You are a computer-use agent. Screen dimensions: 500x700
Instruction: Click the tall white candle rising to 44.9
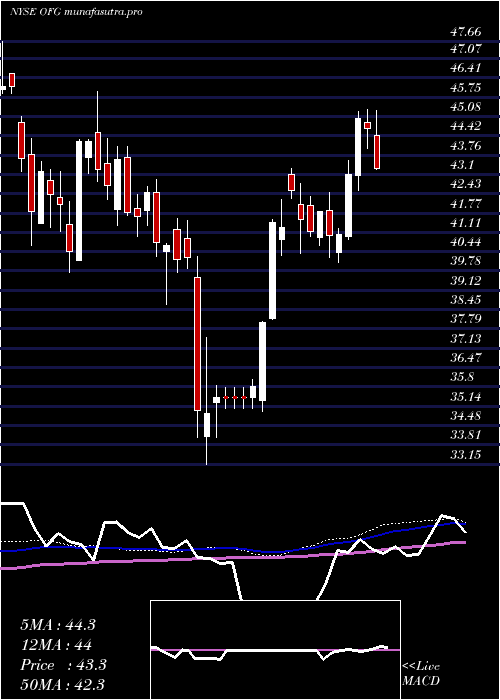tap(358, 147)
